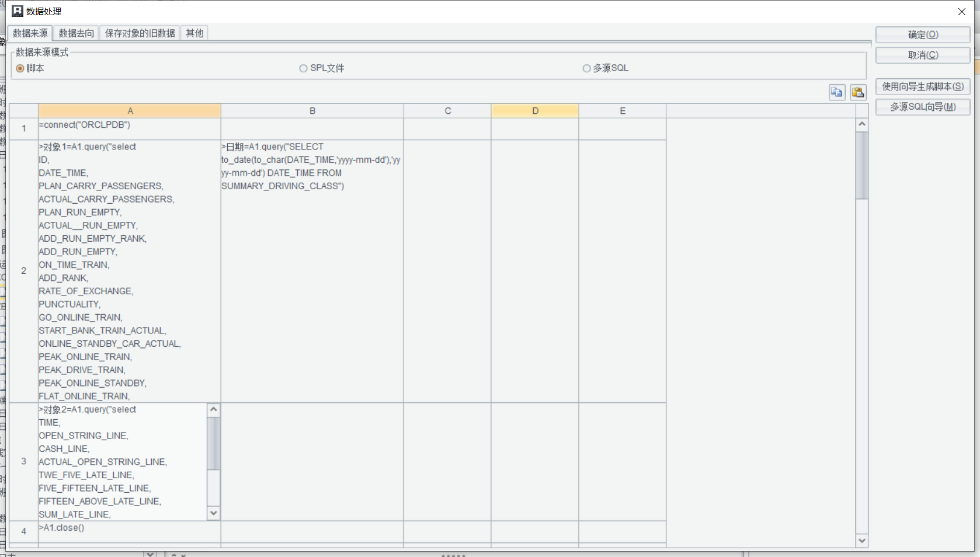The width and height of the screenshot is (980, 557).
Task: Select row header 4
Action: tap(24, 532)
